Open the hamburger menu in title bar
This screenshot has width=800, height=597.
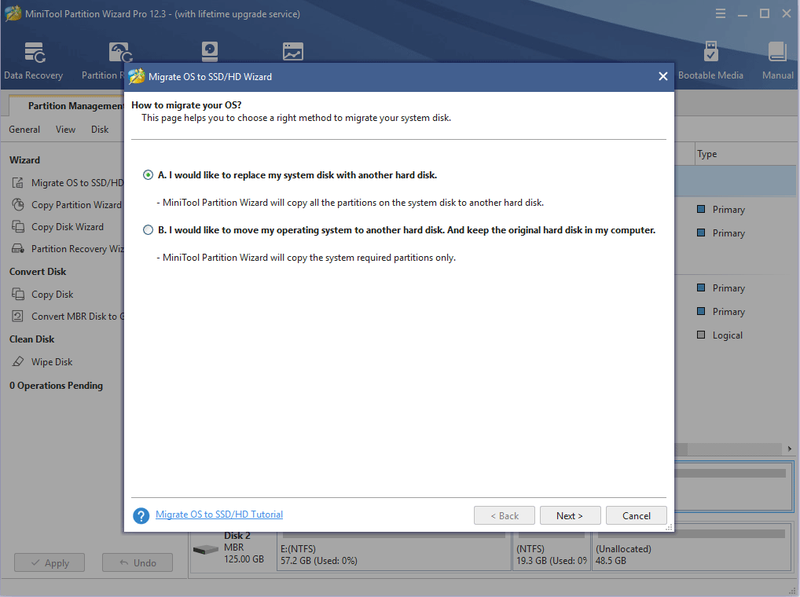[x=720, y=14]
